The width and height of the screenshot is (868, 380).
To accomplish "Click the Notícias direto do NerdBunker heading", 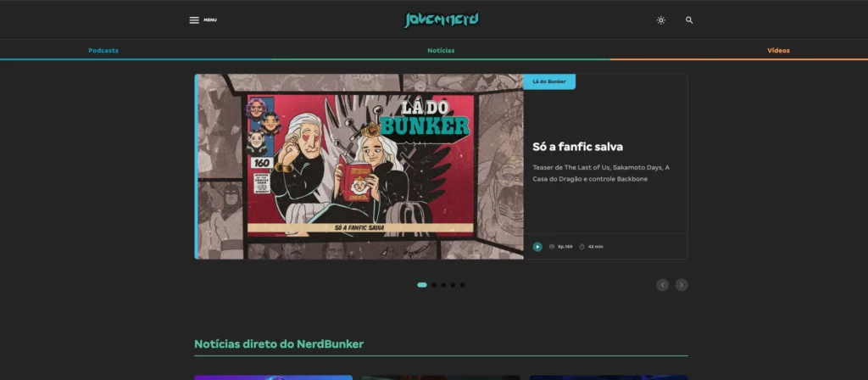I will click(279, 344).
